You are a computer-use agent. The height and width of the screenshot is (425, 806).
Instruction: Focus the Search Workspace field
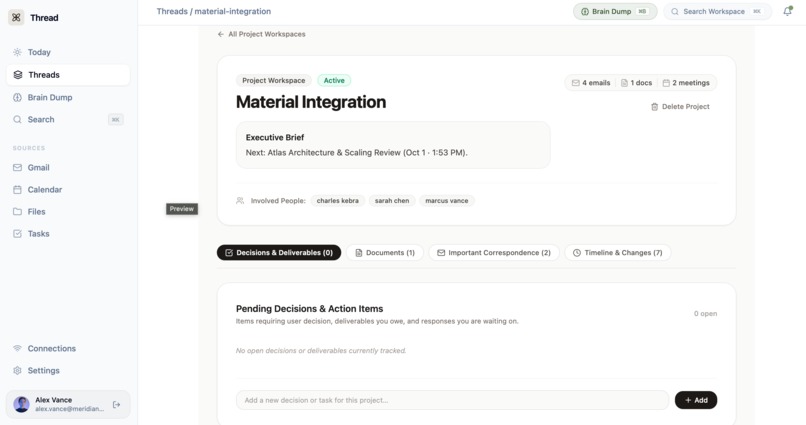(x=718, y=11)
